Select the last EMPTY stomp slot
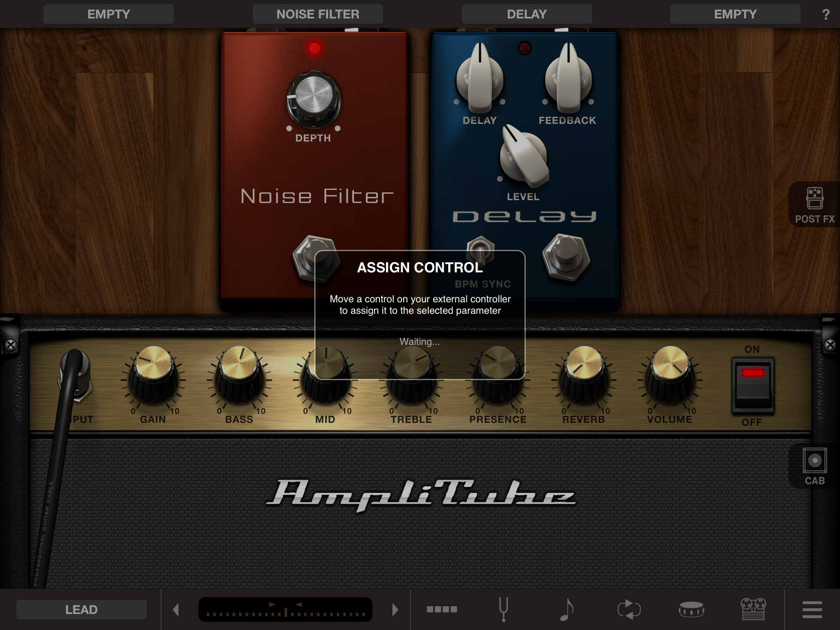The width and height of the screenshot is (840, 630). point(735,14)
